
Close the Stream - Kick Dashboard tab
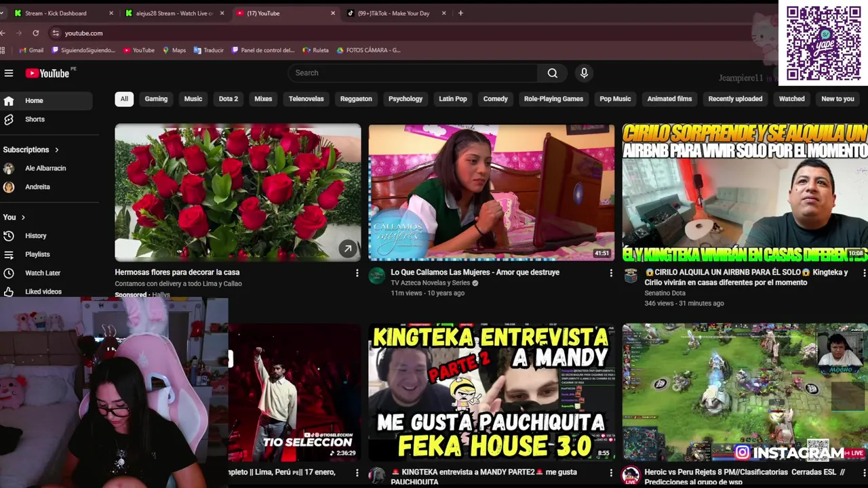(x=111, y=13)
